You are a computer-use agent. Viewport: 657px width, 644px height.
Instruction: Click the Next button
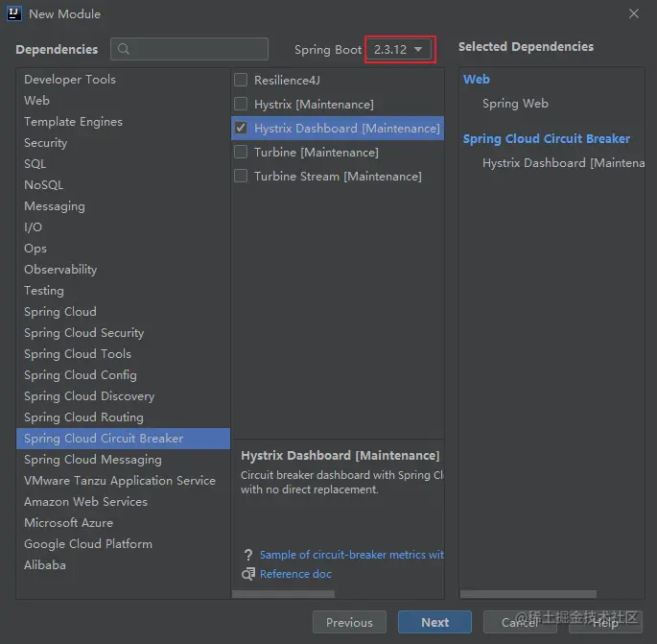pos(434,622)
